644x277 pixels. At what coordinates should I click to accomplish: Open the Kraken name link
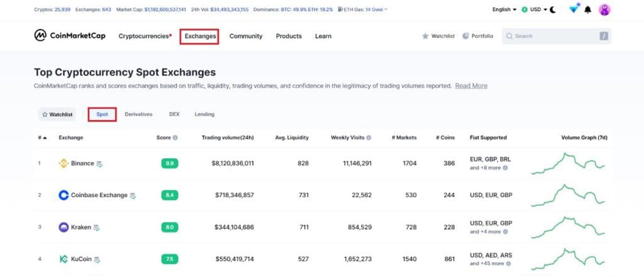click(81, 227)
